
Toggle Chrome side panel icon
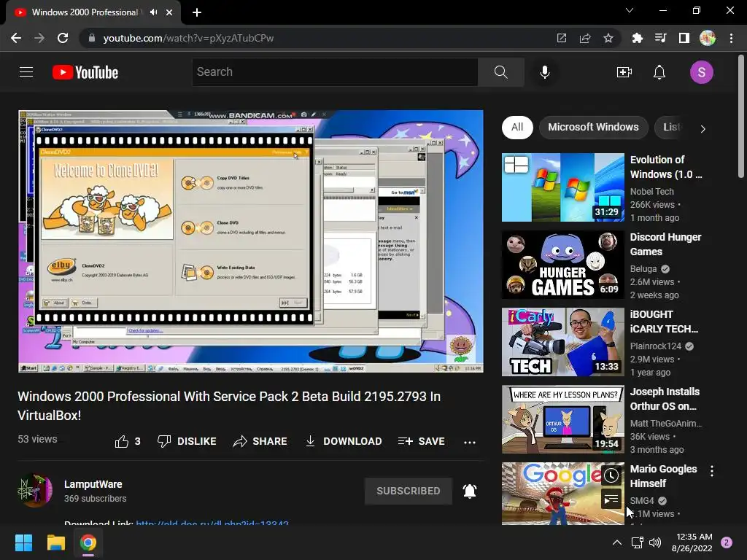pyautogui.click(x=684, y=38)
